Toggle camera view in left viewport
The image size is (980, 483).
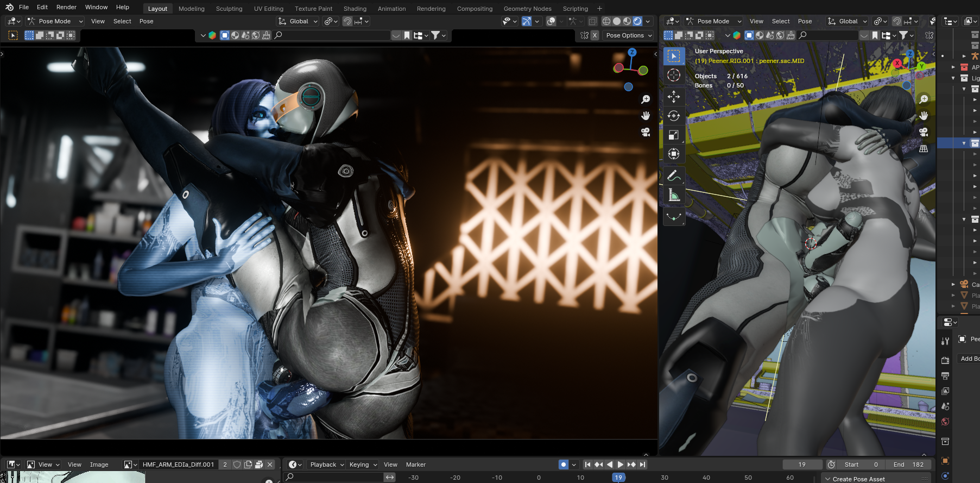click(646, 132)
